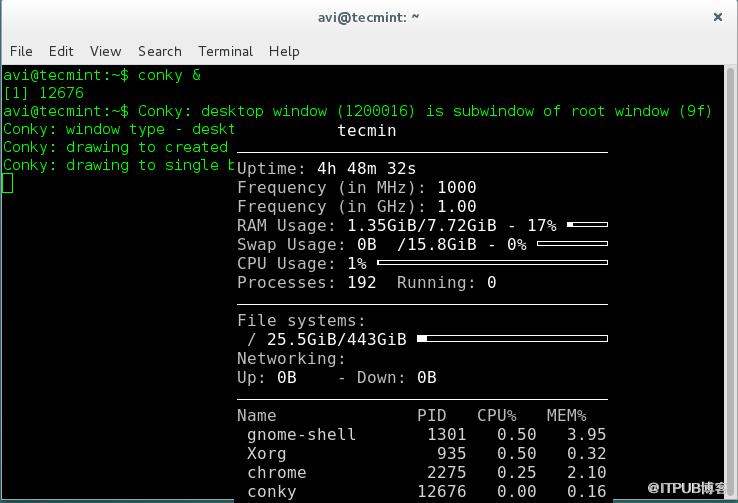Click the '[1] 12676' job line
The width and height of the screenshot is (738, 503).
tap(43, 93)
